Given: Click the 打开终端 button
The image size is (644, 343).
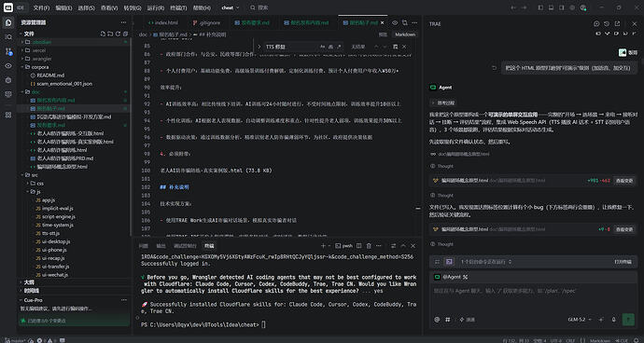Looking at the screenshot, I should [623, 261].
